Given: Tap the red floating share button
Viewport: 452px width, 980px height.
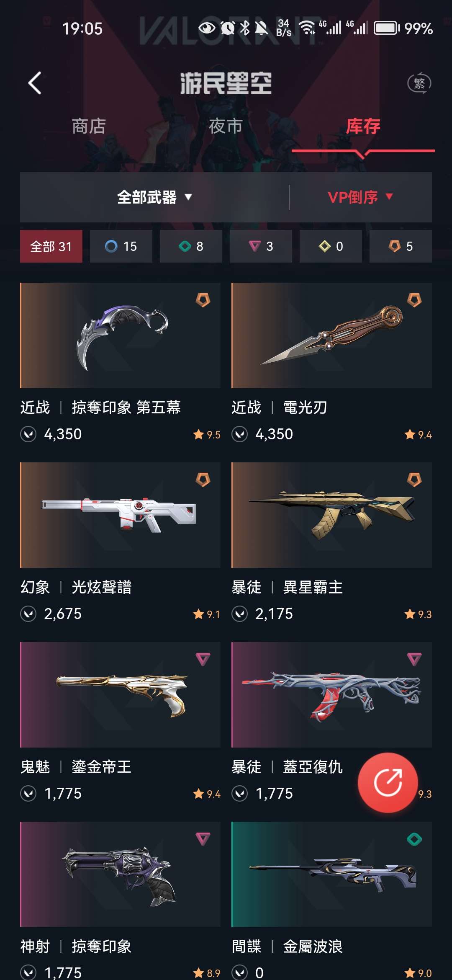Looking at the screenshot, I should pos(388,782).
